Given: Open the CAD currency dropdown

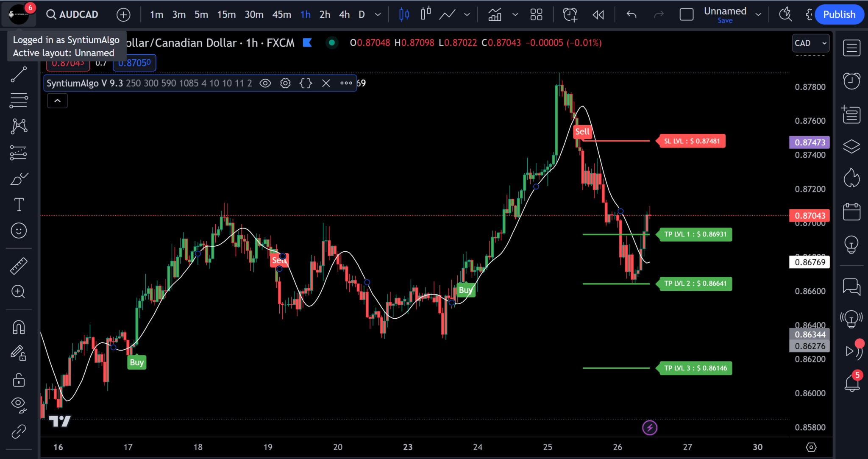Looking at the screenshot, I should 810,43.
